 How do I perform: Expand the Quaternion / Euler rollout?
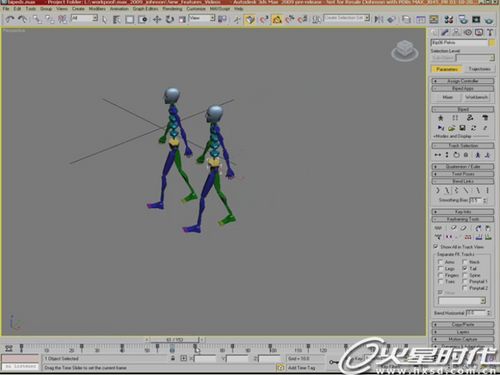[x=463, y=166]
